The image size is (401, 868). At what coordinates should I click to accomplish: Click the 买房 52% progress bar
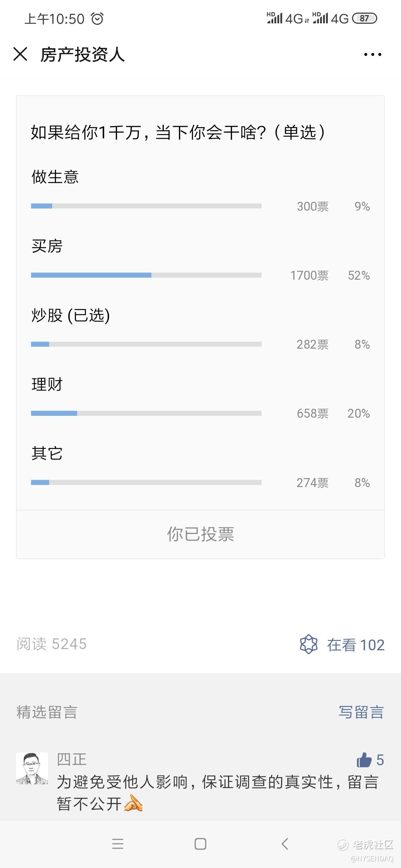coord(146,275)
